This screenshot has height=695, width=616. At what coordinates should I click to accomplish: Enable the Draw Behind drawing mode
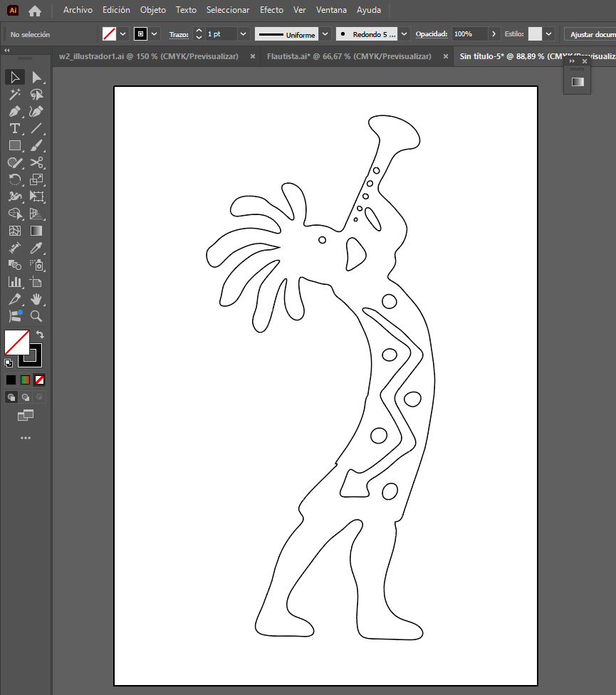(25, 397)
